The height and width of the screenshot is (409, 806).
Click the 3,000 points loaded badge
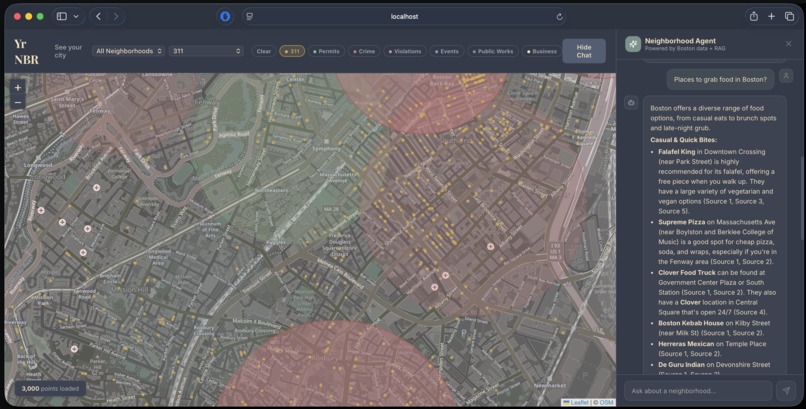coord(50,388)
